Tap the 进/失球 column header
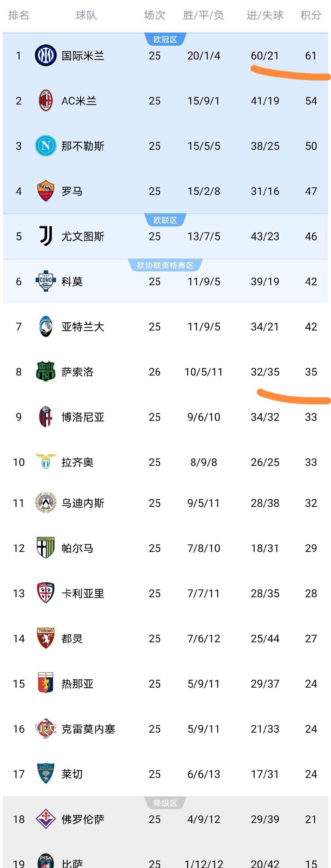The height and width of the screenshot is (868, 331). [265, 15]
